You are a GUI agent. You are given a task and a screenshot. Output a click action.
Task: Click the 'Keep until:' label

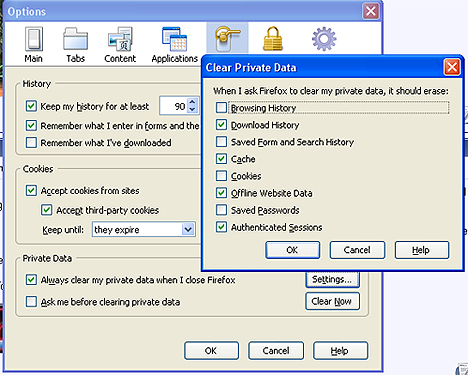tap(63, 230)
